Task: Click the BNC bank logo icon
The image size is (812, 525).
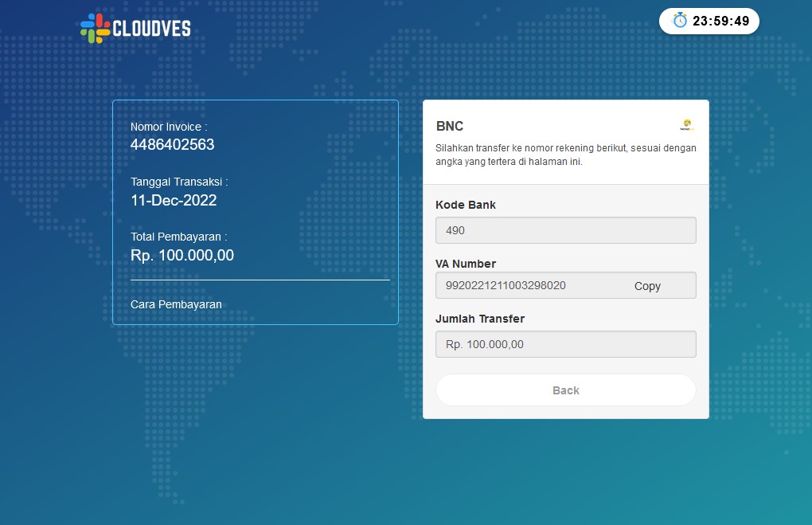Action: [x=687, y=125]
